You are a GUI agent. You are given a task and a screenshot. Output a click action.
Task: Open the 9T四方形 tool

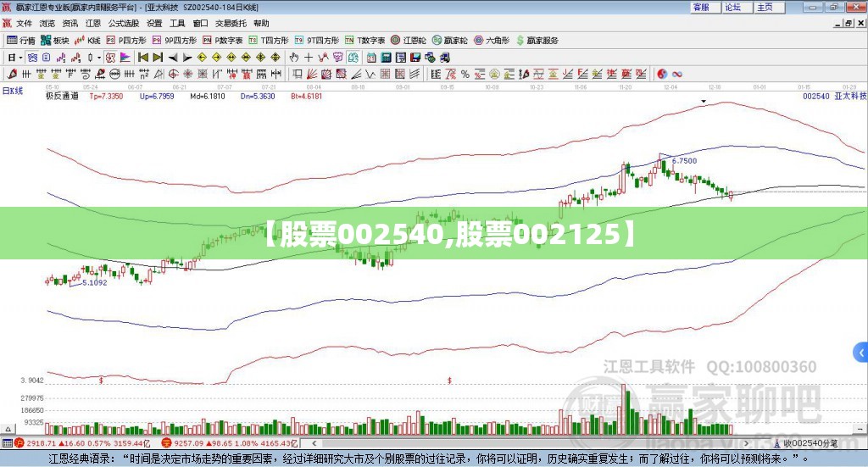(317, 41)
